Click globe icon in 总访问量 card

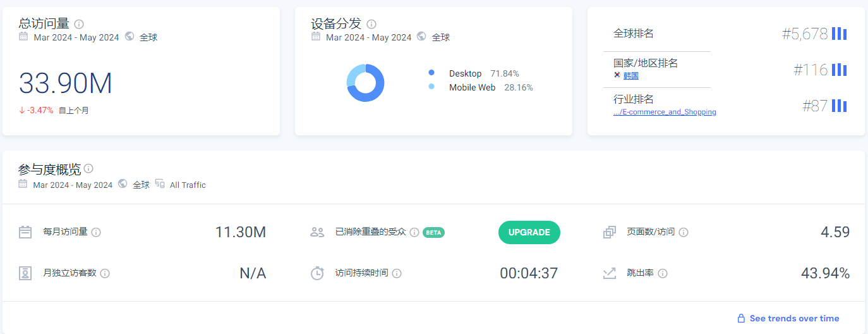coord(130,37)
